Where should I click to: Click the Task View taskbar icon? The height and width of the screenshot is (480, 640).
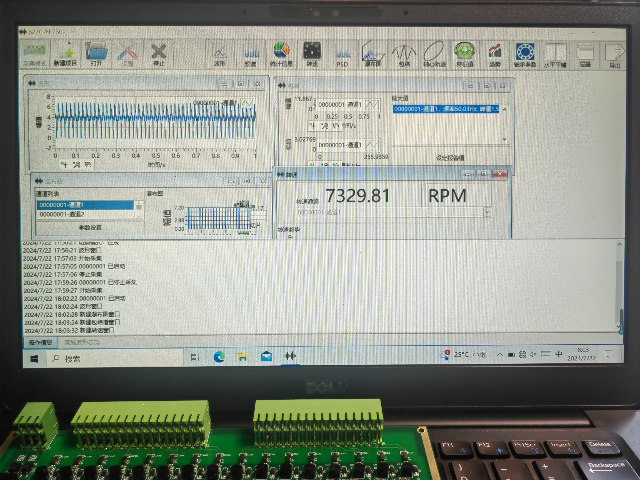(x=195, y=357)
